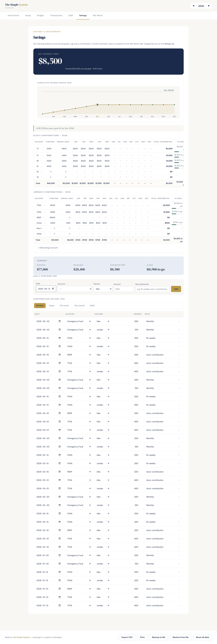Focus the optional Note input field
This screenshot has width=217, height=644.
point(152,289)
